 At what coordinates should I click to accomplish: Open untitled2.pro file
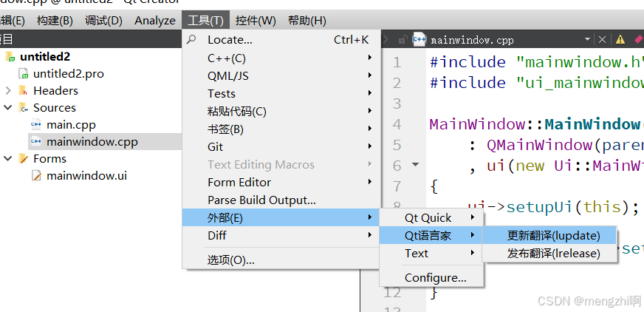point(68,74)
